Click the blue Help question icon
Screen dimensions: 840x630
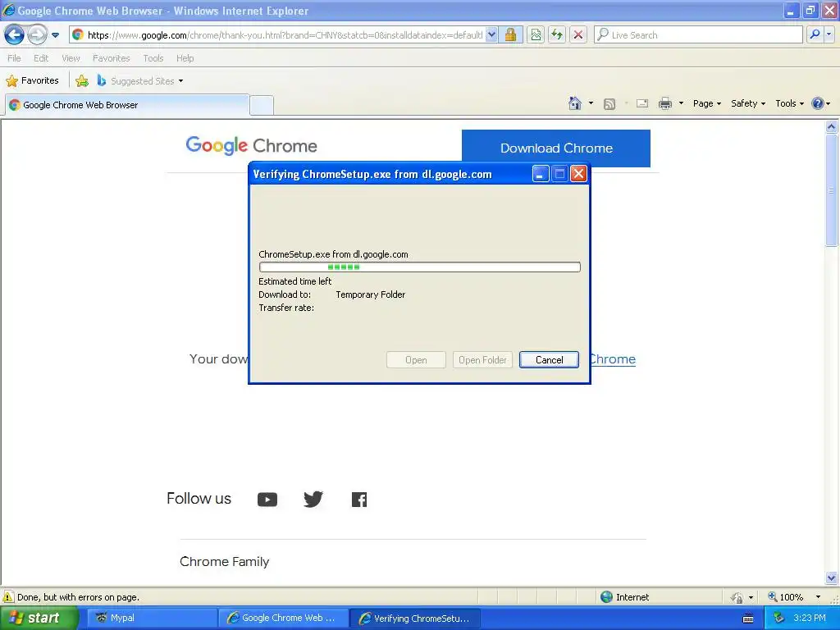818,103
